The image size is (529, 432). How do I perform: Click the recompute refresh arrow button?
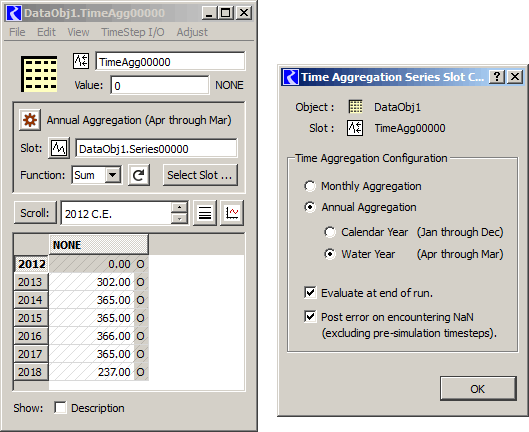(139, 175)
